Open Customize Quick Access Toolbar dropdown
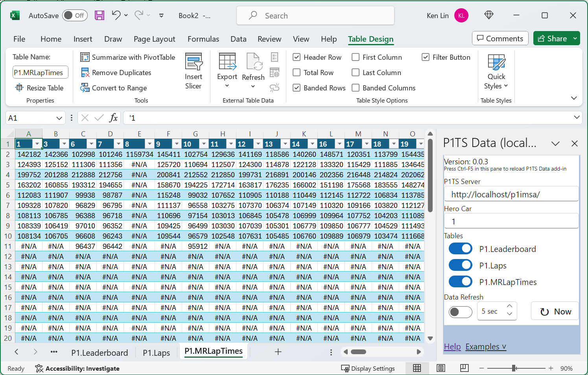Screen dimensions: 588x375 161,15
